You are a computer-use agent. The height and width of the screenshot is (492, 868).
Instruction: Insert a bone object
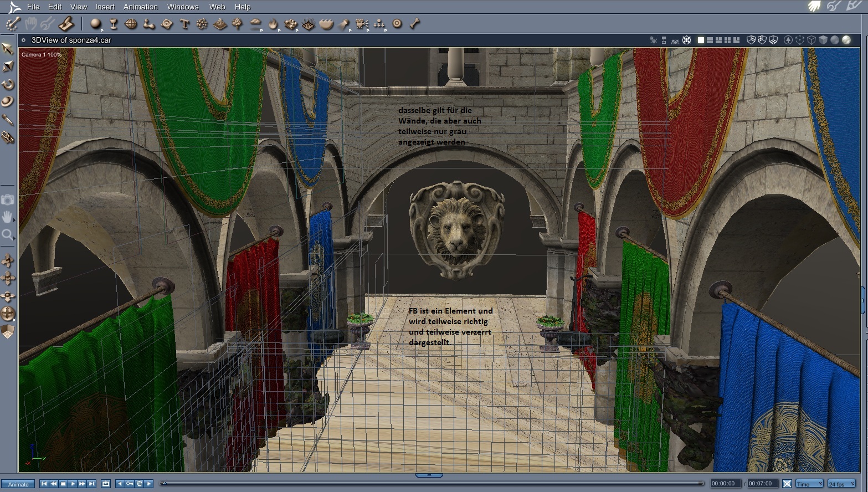pyautogui.click(x=415, y=24)
